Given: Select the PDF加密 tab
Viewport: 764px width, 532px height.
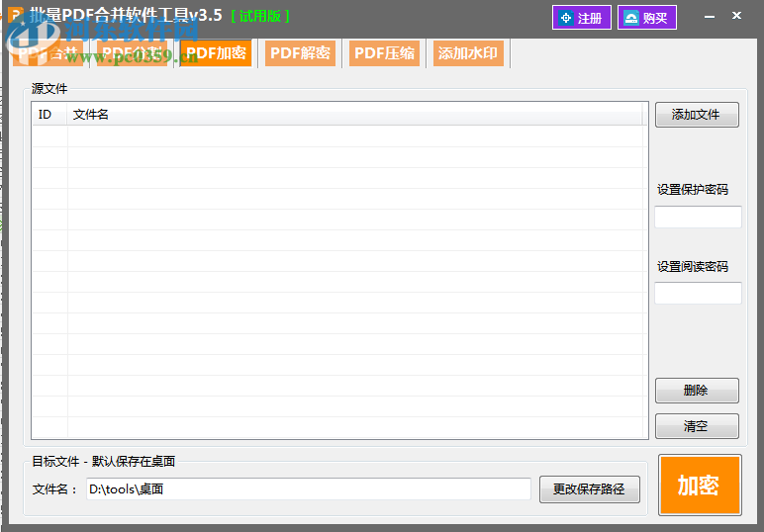Looking at the screenshot, I should click(216, 53).
